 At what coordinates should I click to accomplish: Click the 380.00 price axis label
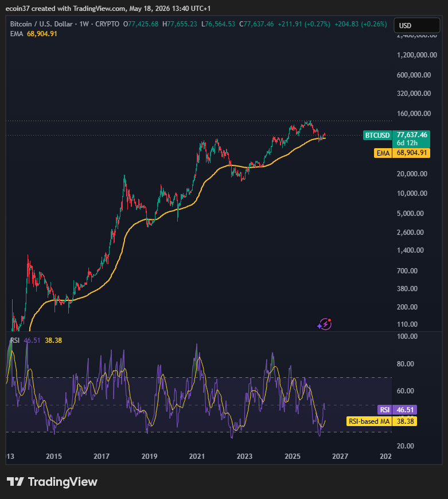407,289
